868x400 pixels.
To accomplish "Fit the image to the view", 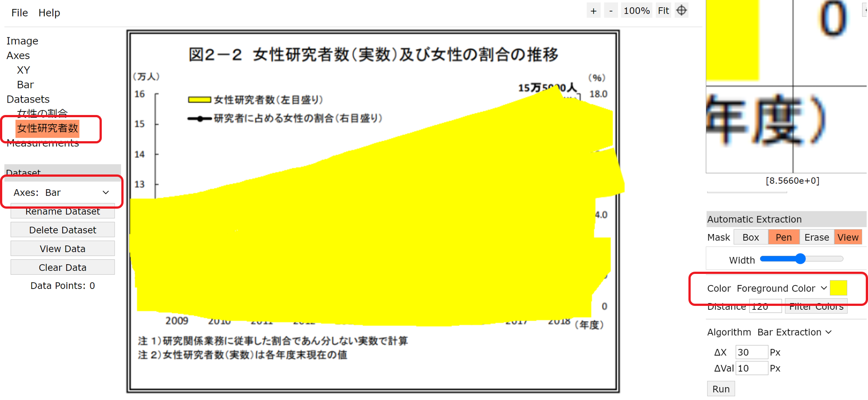I will click(x=663, y=10).
